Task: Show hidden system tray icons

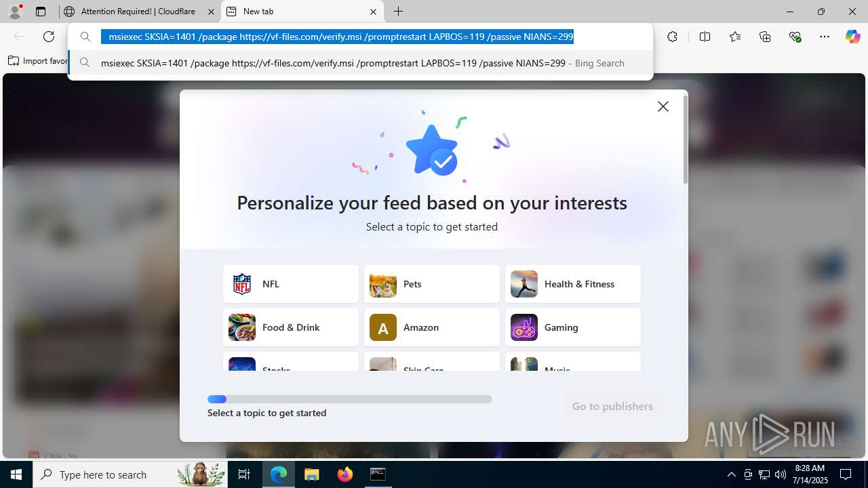Action: 731,474
